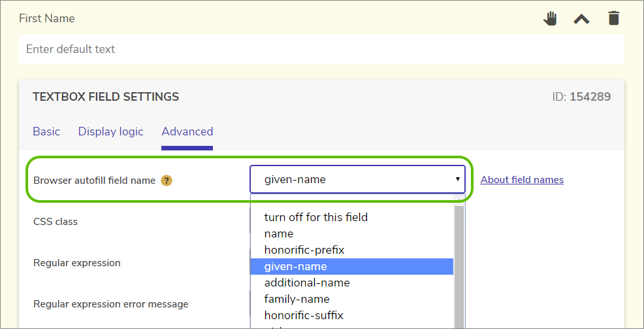Delete field using the trash icon
This screenshot has width=644, height=329.
click(613, 18)
